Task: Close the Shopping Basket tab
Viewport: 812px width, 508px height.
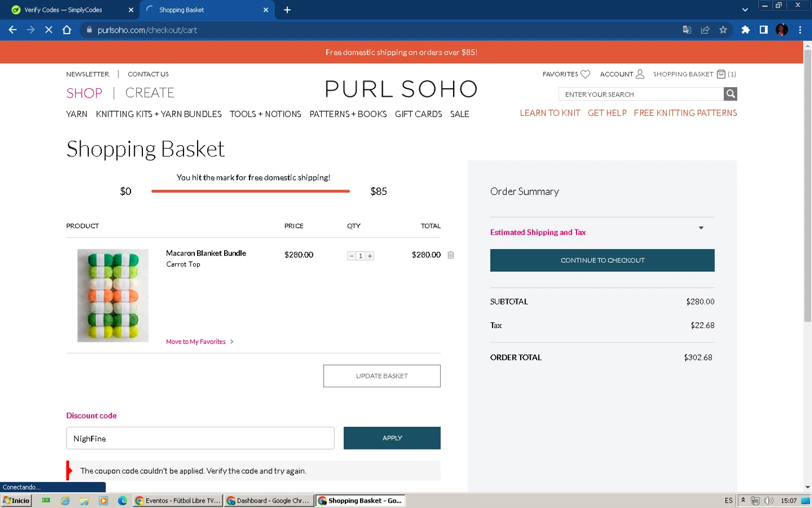Action: point(266,10)
